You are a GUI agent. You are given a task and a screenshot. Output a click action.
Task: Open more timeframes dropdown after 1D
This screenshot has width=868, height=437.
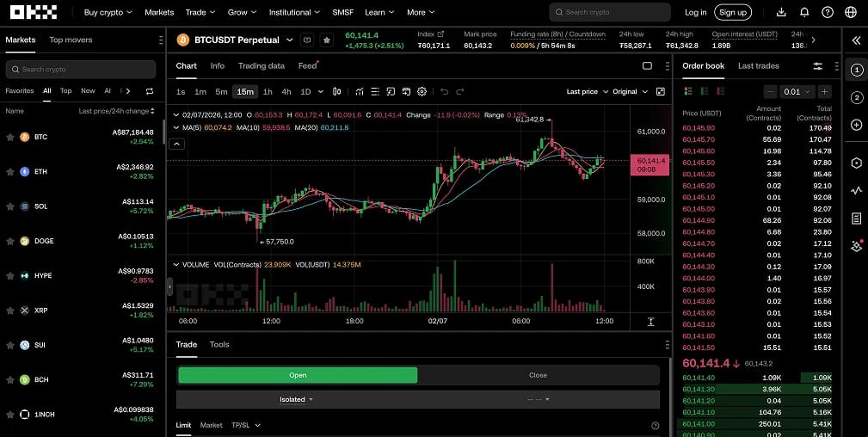pyautogui.click(x=320, y=91)
